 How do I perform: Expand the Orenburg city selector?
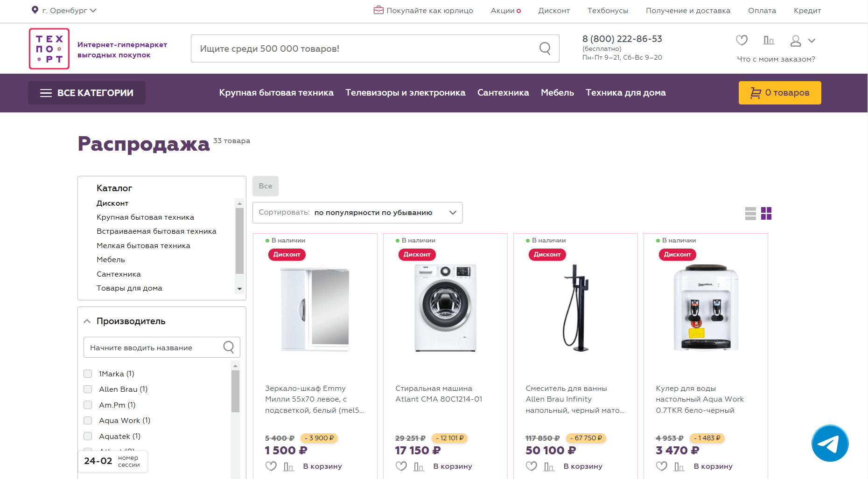click(x=64, y=10)
